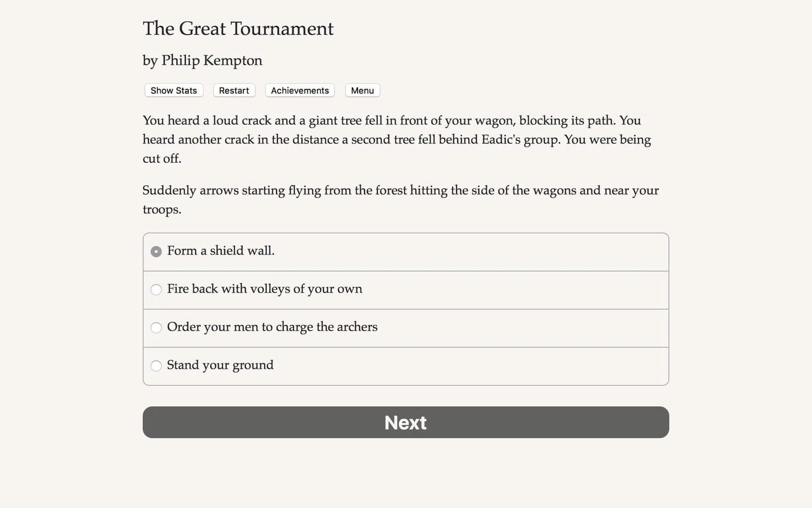Click the radio circle beside "Stand your ground"
Screen dimensions: 812x508
156,365
